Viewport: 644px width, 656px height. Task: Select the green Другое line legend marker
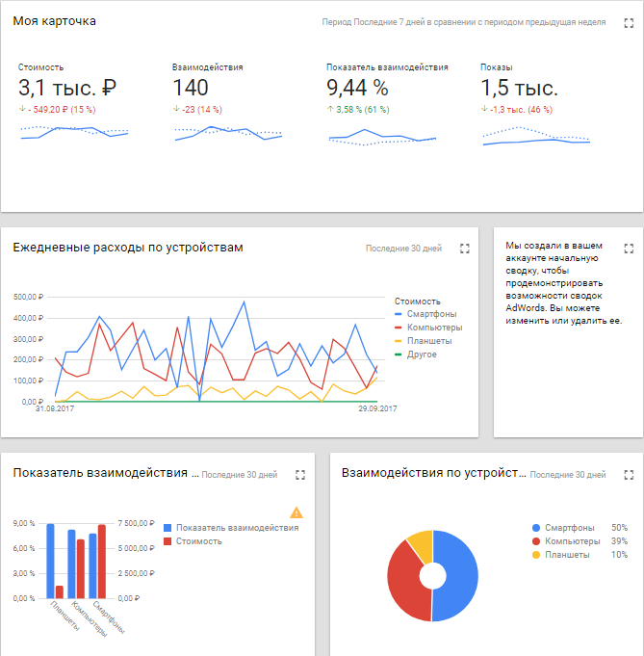coord(399,354)
